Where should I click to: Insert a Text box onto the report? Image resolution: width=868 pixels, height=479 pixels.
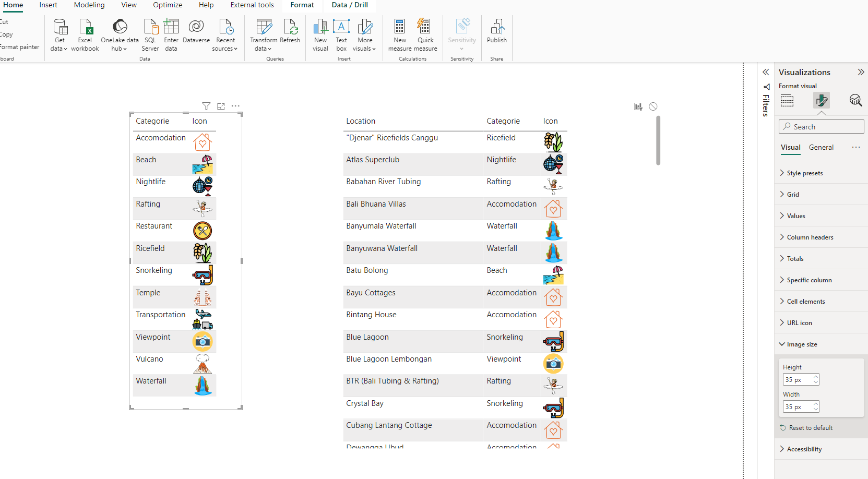coord(341,34)
